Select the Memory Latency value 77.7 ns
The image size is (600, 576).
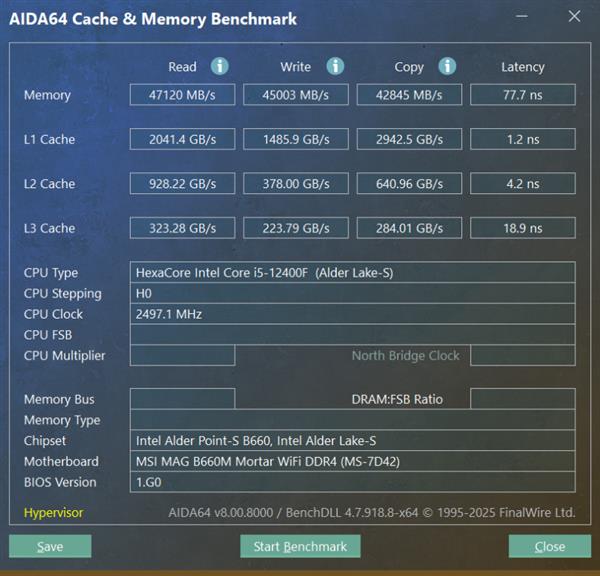[523, 95]
